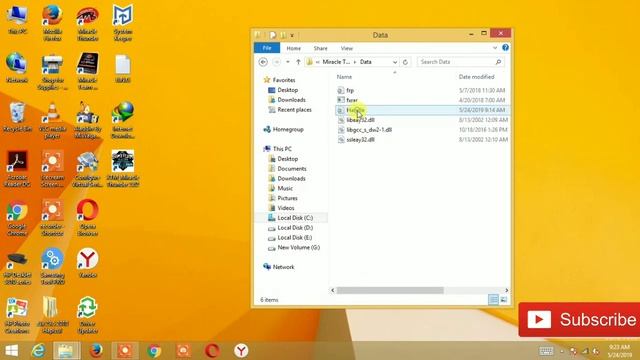Click Miracle T... in the address path
Screen dimensions: 640x360
[x=336, y=62]
